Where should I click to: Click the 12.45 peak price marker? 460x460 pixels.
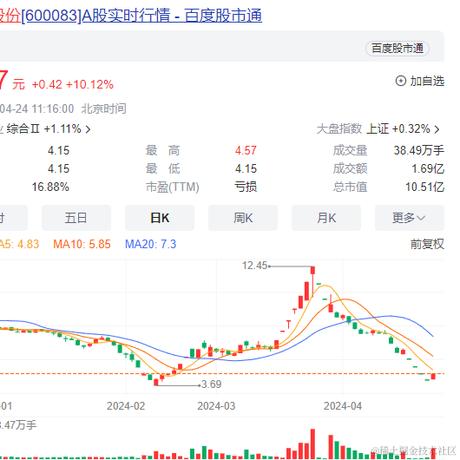[x=255, y=266]
